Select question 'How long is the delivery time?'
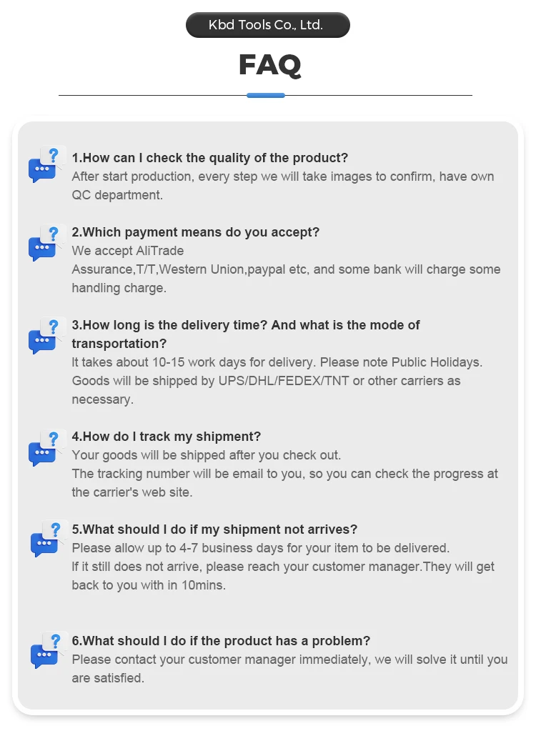 point(246,334)
